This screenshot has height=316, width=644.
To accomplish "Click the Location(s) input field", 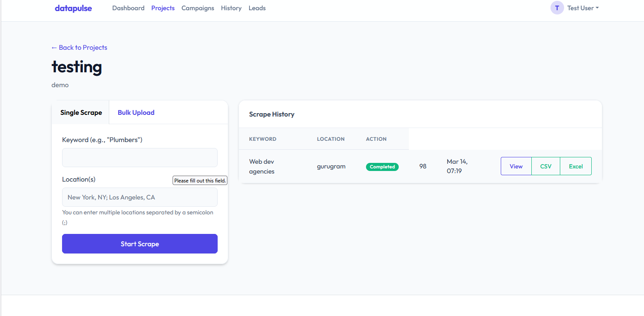I will tap(139, 197).
